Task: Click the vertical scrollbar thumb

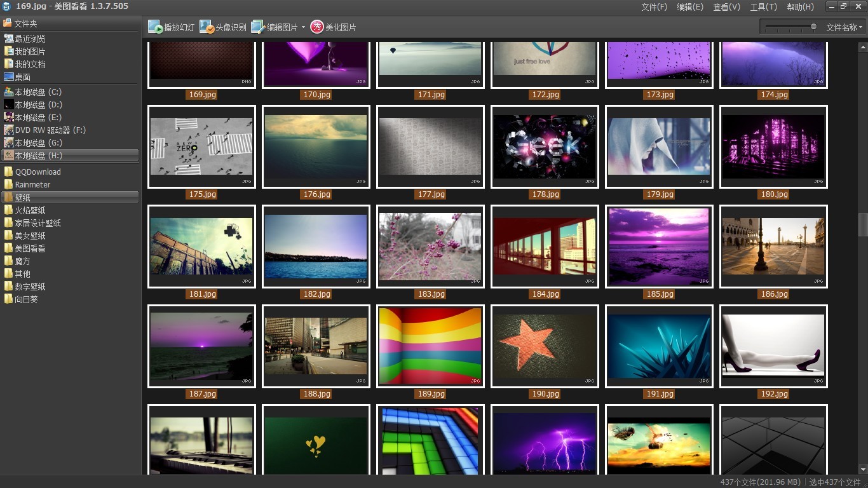Action: tap(862, 225)
